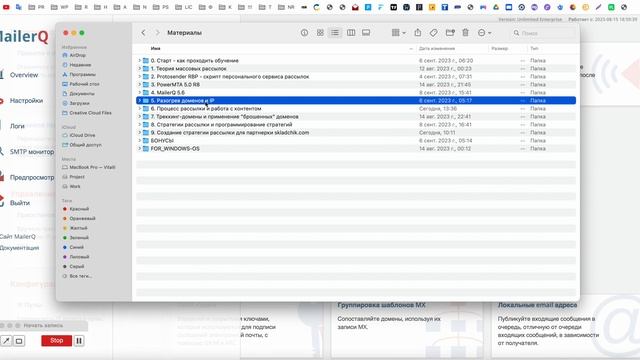Open the Get Info toolbar icon

point(304,33)
